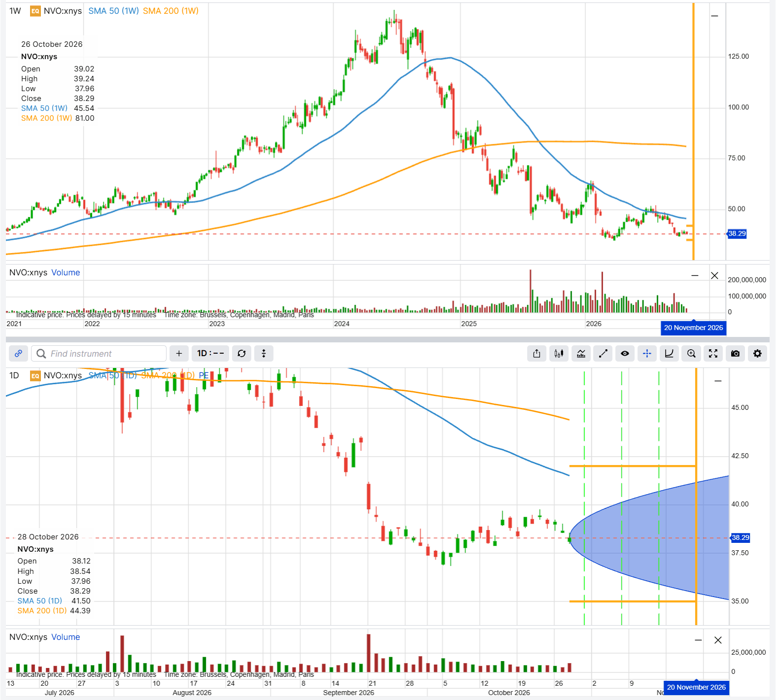Click the 20 November 2026 marker on weekly timeline

tap(693, 328)
